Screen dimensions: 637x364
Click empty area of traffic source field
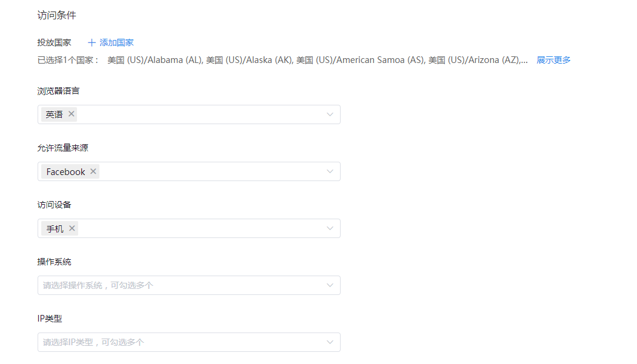click(x=212, y=171)
